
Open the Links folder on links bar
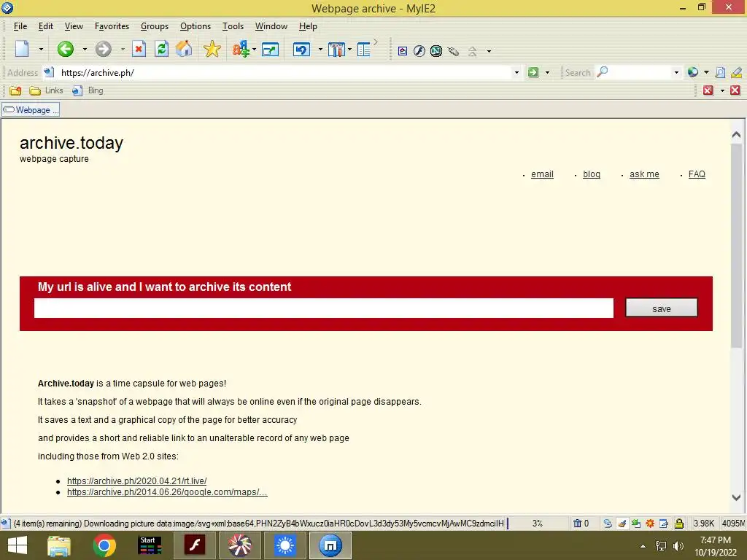click(x=47, y=90)
